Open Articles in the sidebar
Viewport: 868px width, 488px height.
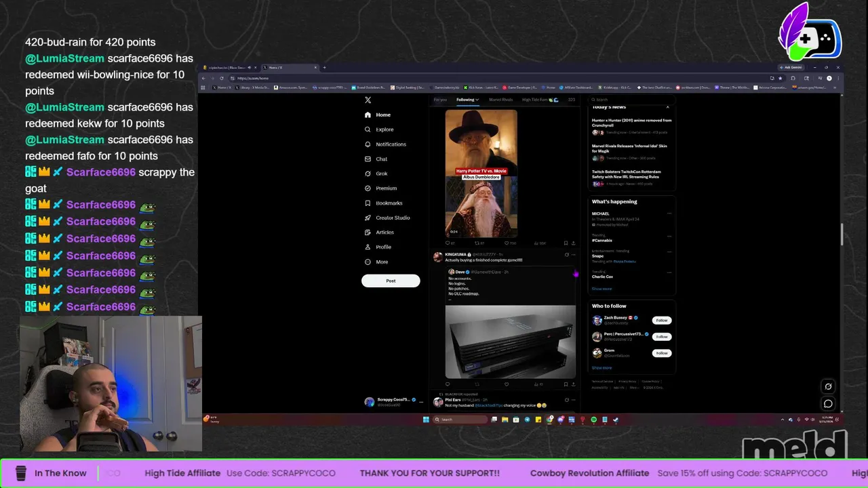[x=379, y=232]
